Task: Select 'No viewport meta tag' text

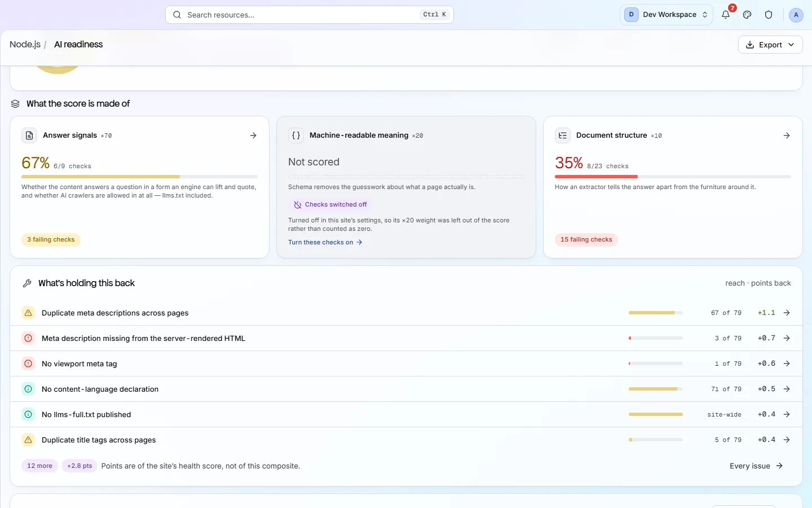Action: [80, 364]
